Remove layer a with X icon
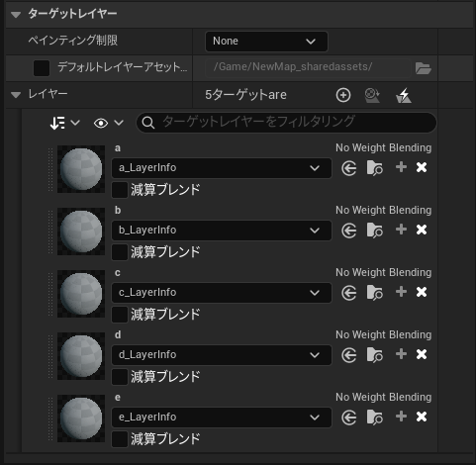 [422, 167]
